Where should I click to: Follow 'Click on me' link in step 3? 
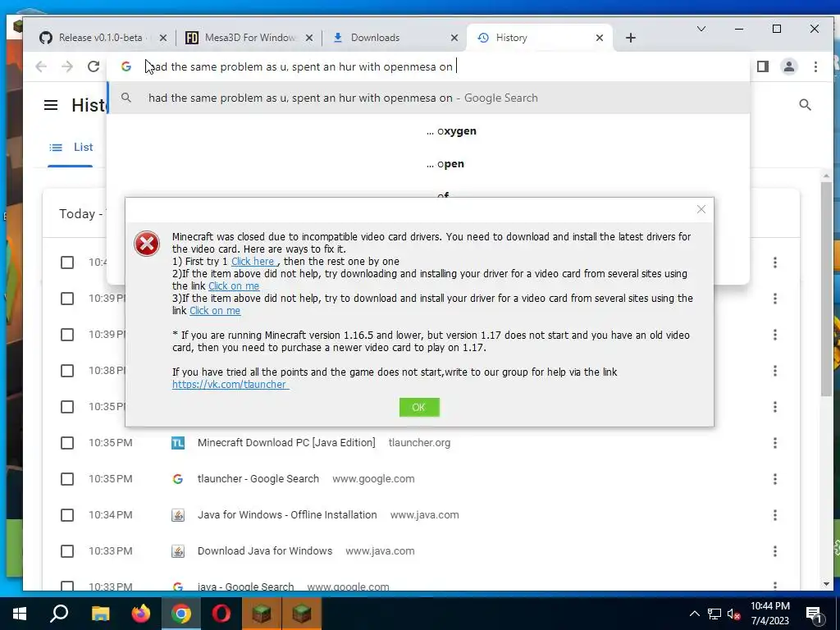pos(215,311)
